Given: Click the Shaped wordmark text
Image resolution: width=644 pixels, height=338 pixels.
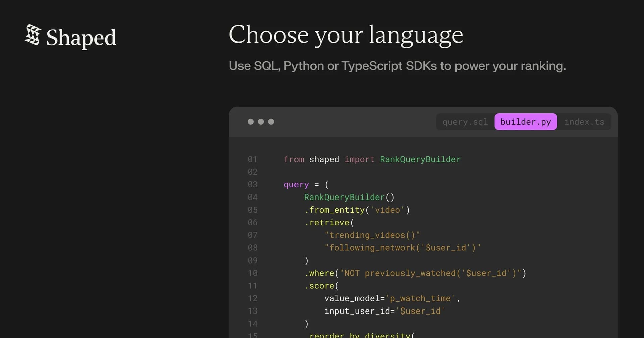Looking at the screenshot, I should click(x=81, y=38).
